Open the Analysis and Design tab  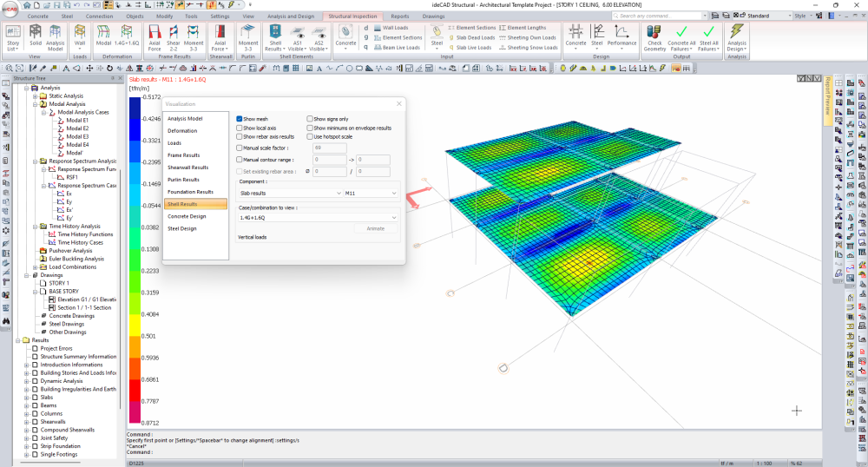(x=289, y=16)
